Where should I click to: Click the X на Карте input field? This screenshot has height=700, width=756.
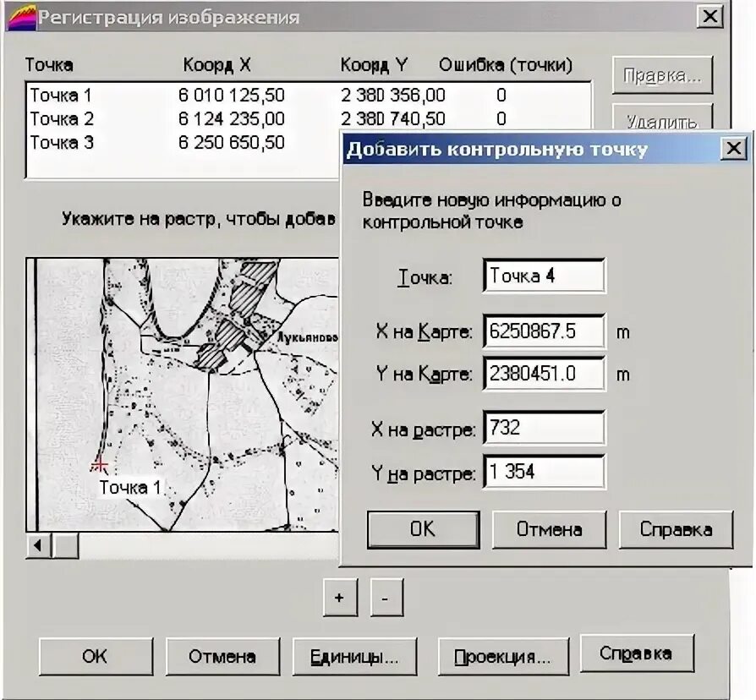click(x=544, y=331)
